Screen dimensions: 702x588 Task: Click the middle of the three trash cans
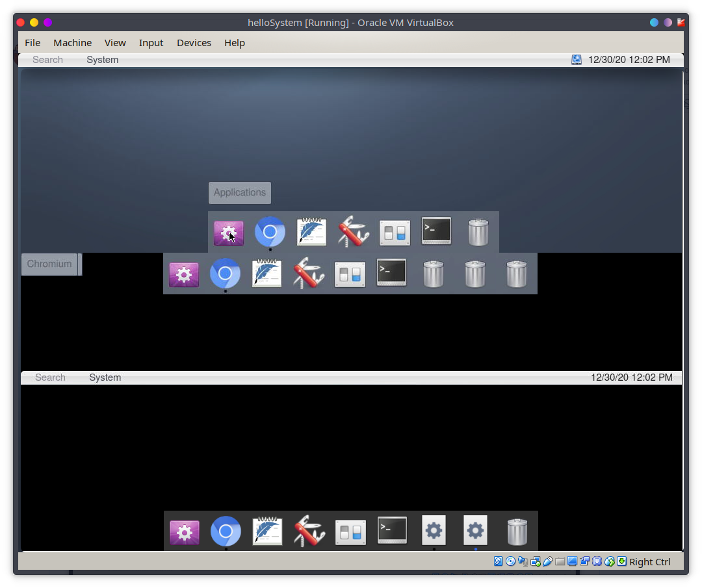(475, 274)
